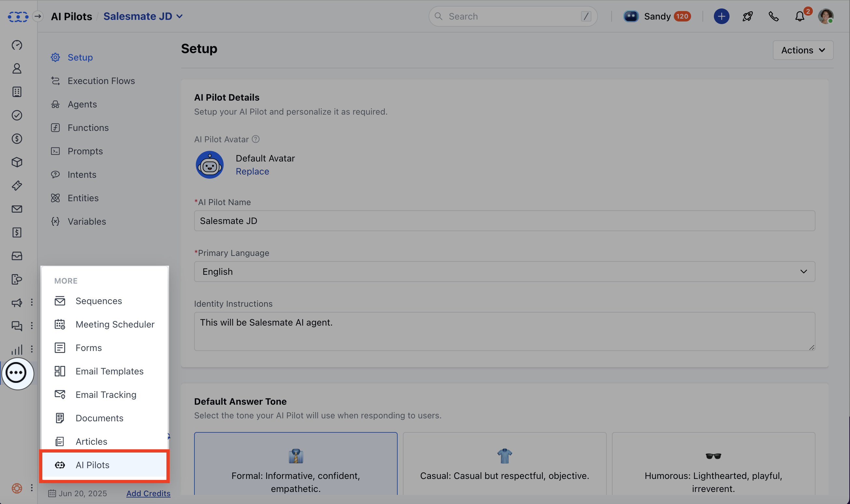Open the user profile avatar
850x504 pixels.
point(826,16)
